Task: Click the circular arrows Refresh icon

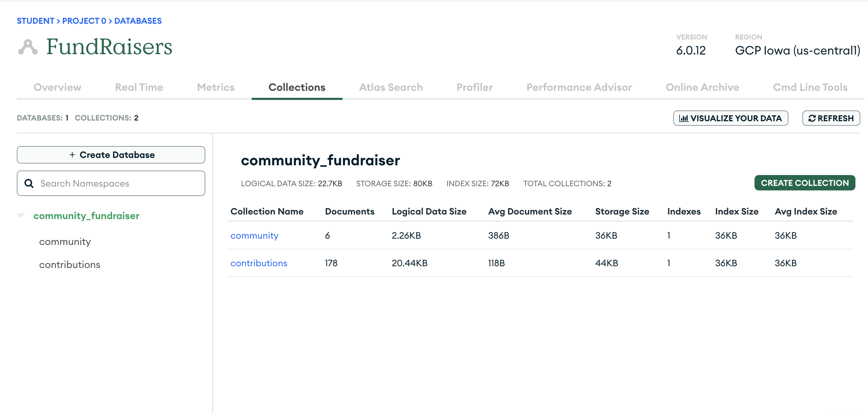Action: point(812,118)
